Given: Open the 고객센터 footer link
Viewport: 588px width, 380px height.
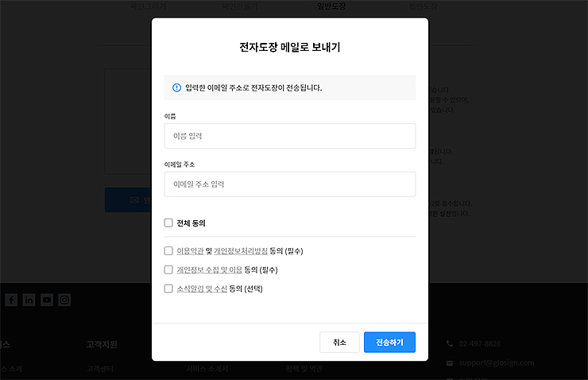Looking at the screenshot, I should pyautogui.click(x=100, y=369).
